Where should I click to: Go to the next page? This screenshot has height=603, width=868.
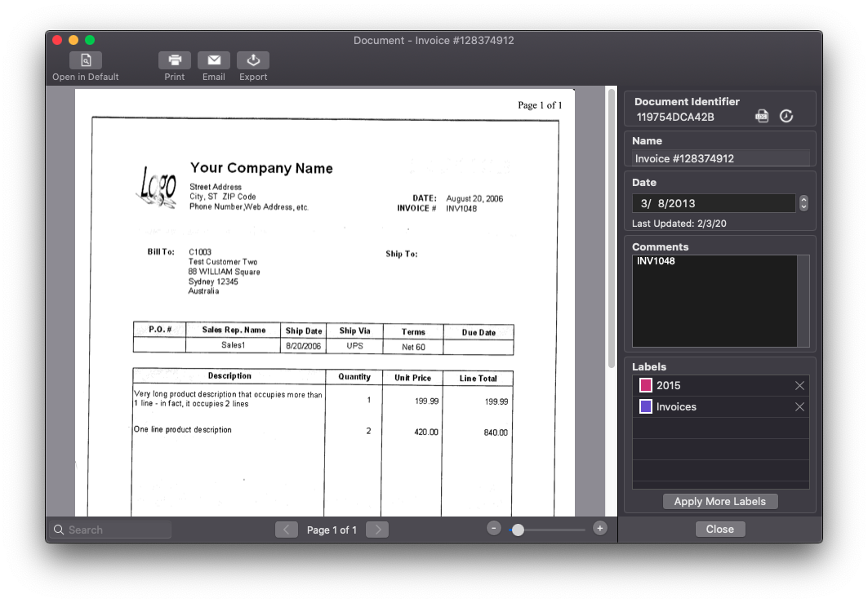pos(376,530)
